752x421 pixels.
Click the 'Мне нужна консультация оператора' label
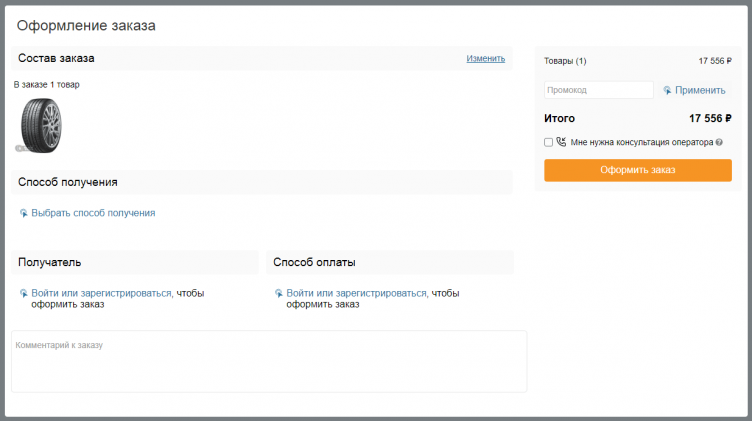click(x=641, y=142)
